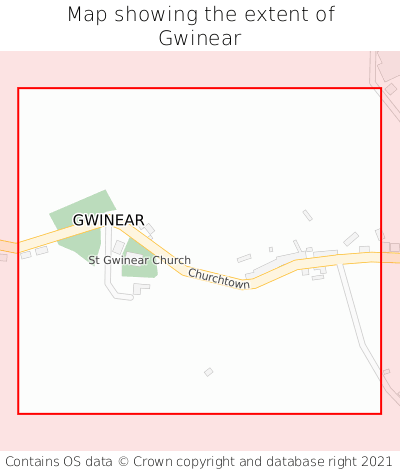
Task: Click the small isolated building near bottom center
Action: point(209,372)
